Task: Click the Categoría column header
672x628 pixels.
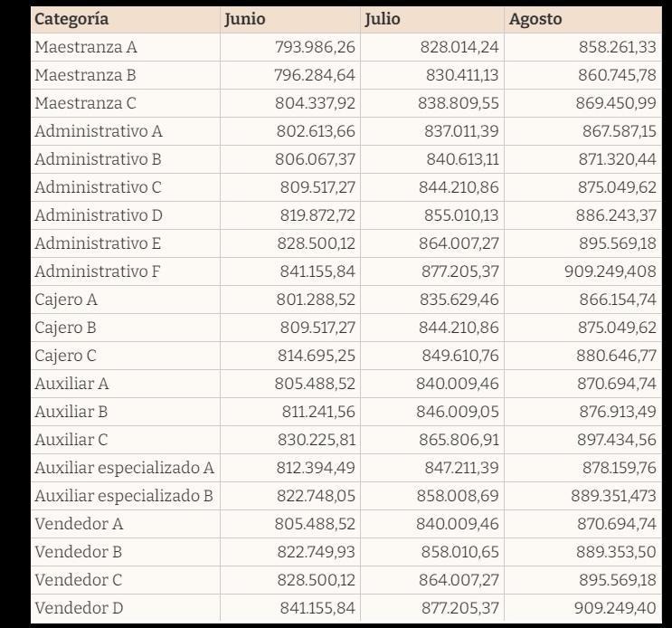Action: tap(71, 19)
